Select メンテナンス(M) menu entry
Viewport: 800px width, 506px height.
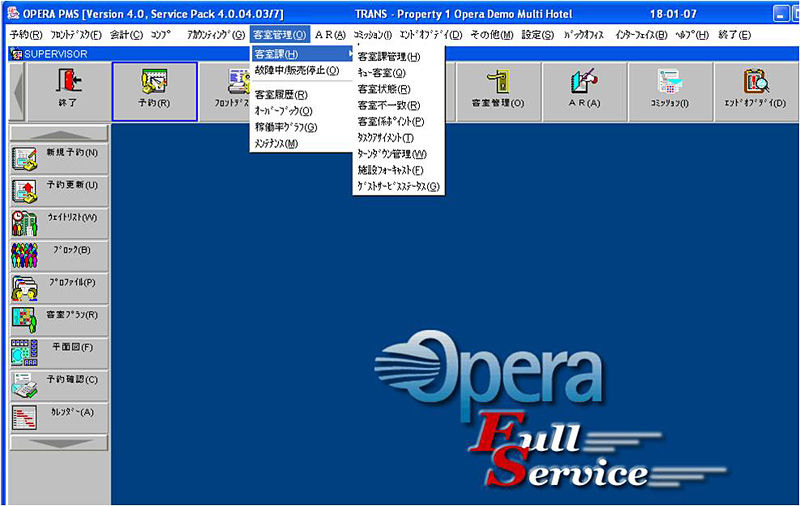click(276, 144)
